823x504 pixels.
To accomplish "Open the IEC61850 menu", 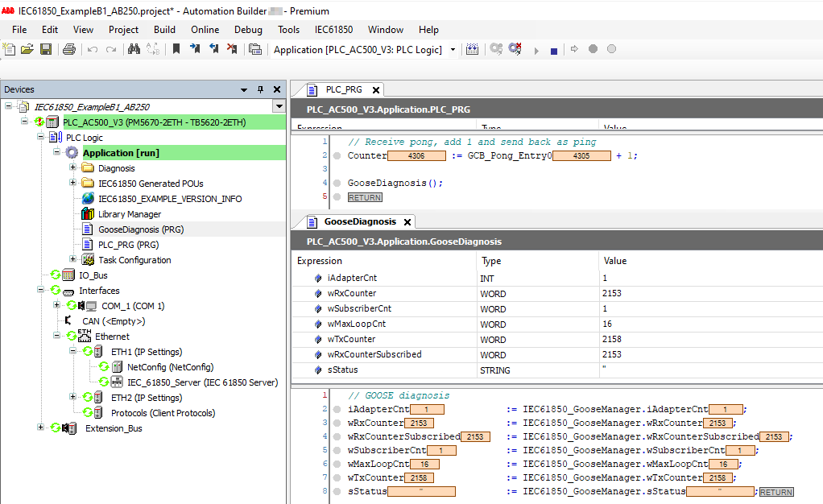I will tap(333, 30).
